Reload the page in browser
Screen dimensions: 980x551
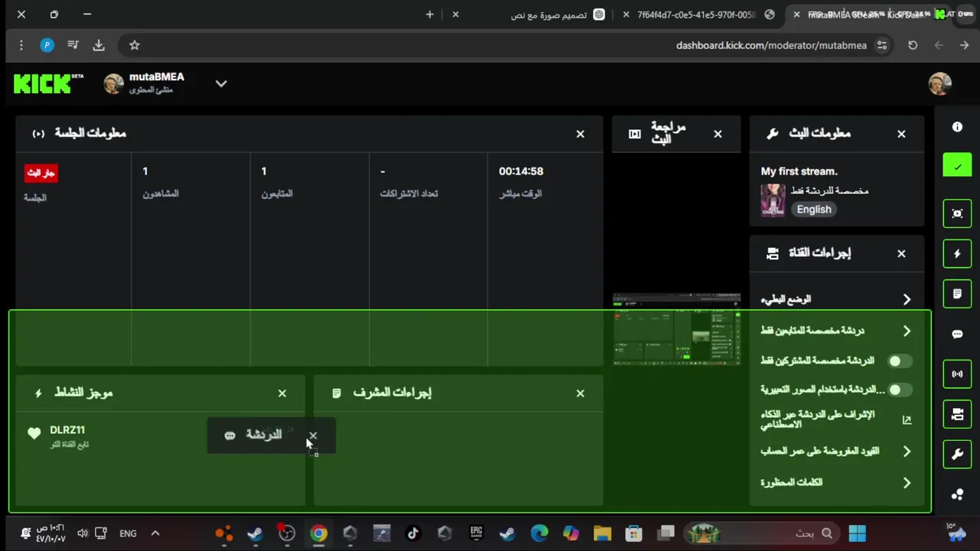[x=913, y=45]
